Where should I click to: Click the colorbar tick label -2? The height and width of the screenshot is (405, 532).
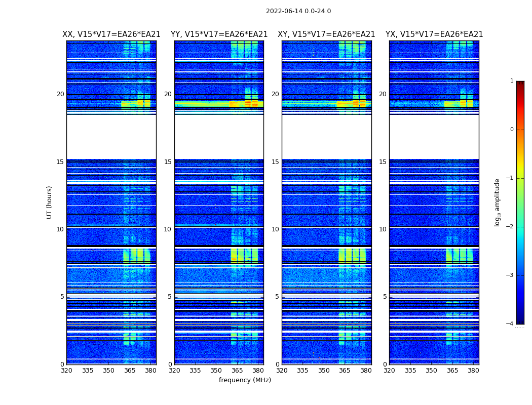[x=511, y=227]
